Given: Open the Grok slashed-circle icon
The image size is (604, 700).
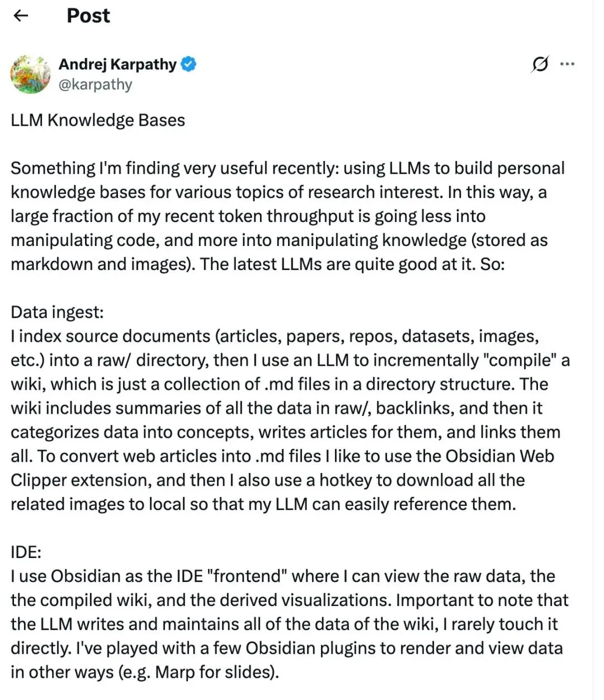Looking at the screenshot, I should coord(540,64).
